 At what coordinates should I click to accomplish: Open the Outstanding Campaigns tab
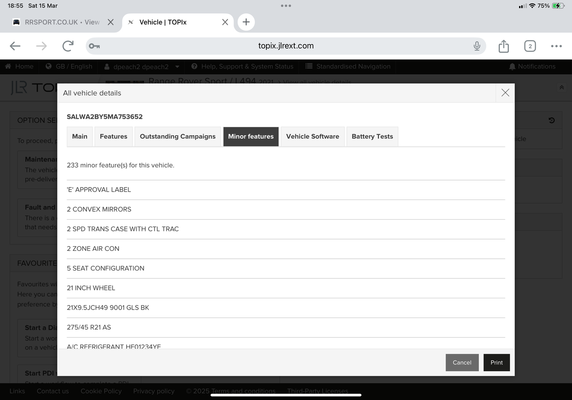(178, 136)
